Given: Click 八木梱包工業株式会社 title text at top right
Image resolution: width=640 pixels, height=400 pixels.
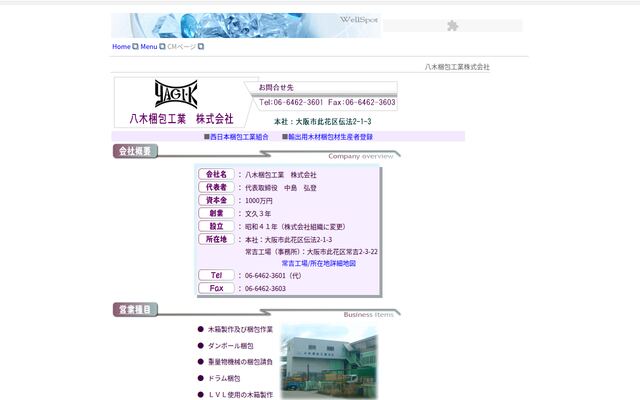Looking at the screenshot, I should 457,67.
